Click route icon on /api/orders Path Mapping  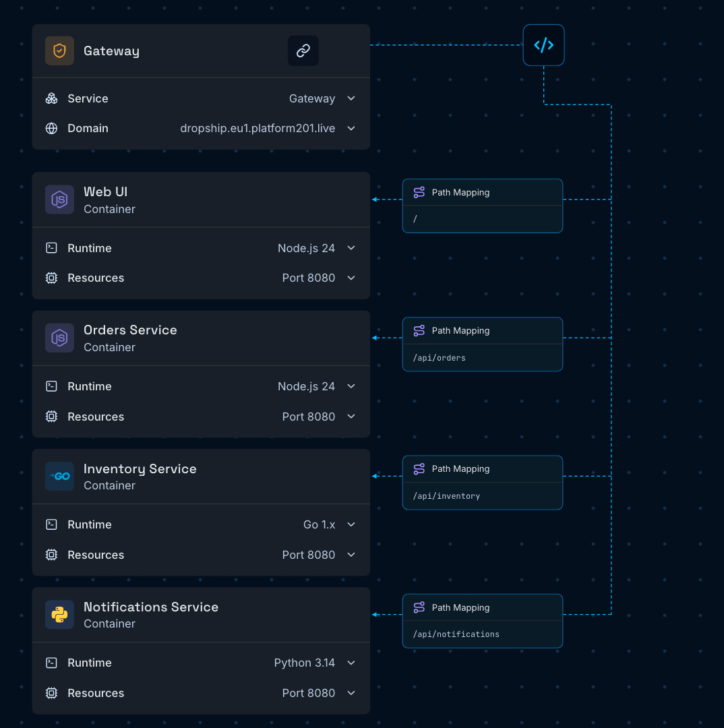coord(419,330)
